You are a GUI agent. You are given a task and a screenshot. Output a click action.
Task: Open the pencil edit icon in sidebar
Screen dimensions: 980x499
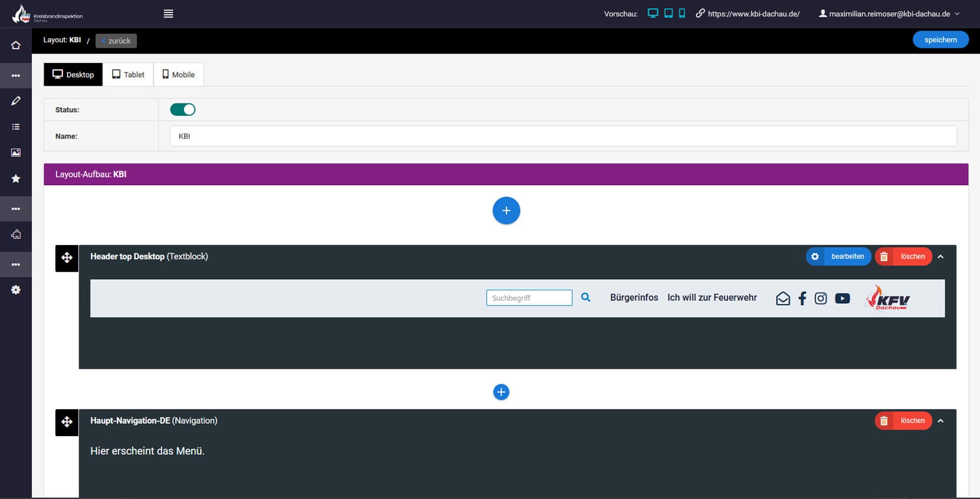tap(16, 101)
